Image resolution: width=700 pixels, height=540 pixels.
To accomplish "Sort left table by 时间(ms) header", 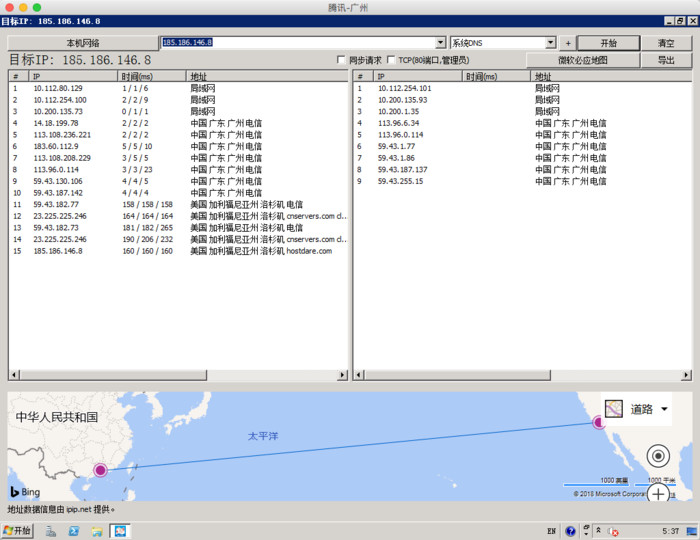I will [x=152, y=76].
